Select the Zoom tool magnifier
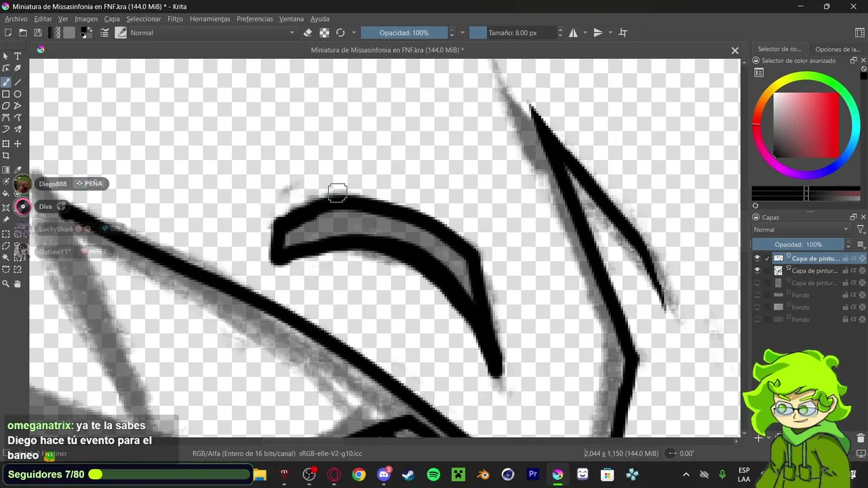Image resolution: width=868 pixels, height=488 pixels. tap(6, 284)
